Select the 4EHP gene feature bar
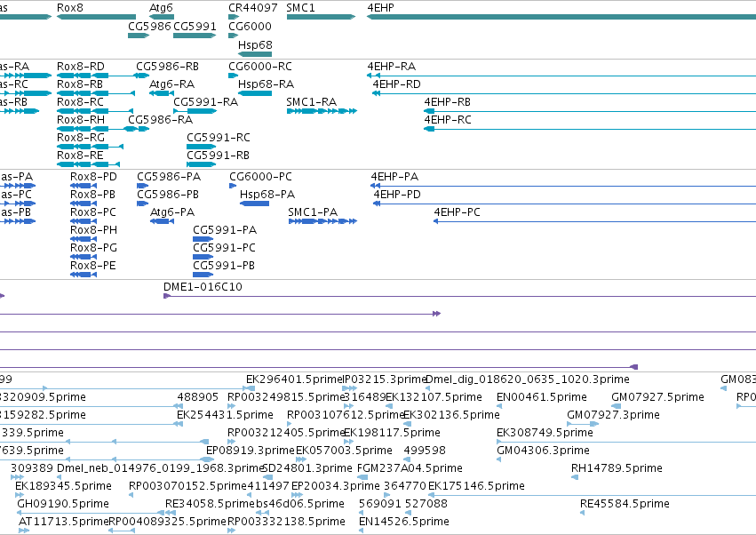Screen dimensions: 756x535 561,17
